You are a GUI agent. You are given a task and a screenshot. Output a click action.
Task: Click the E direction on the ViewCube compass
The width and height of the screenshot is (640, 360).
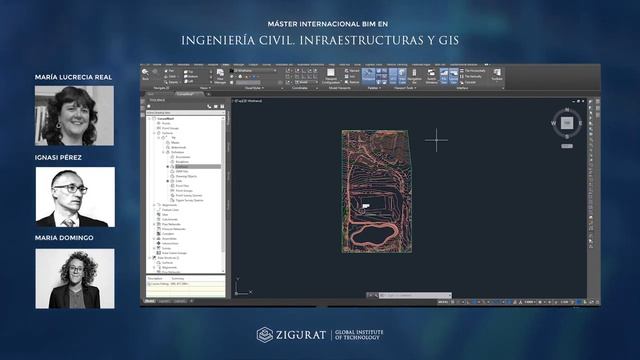[x=580, y=123]
